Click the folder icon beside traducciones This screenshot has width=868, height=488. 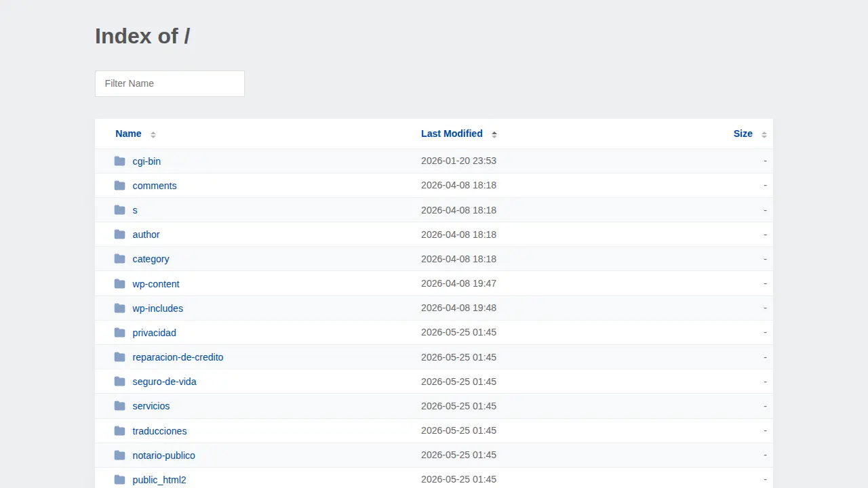click(x=120, y=430)
